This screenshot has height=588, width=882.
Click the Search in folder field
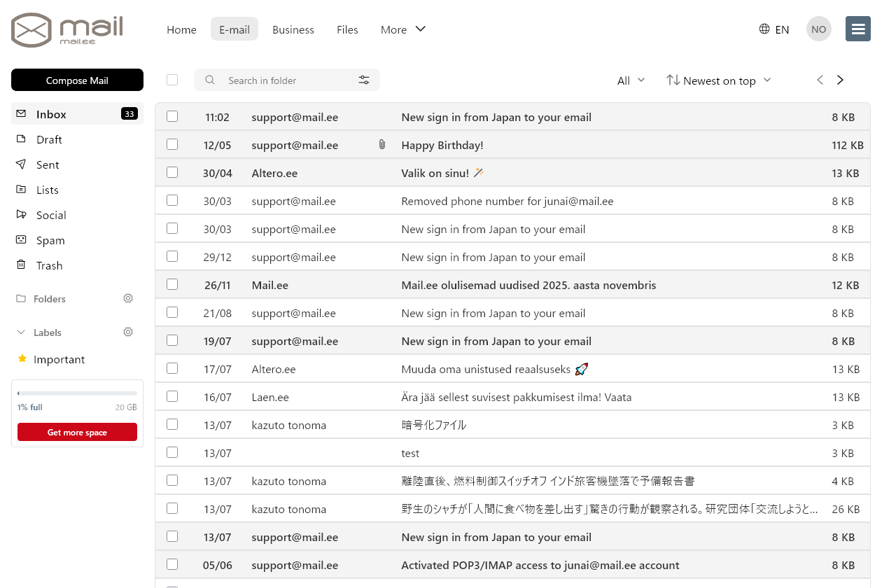click(287, 80)
